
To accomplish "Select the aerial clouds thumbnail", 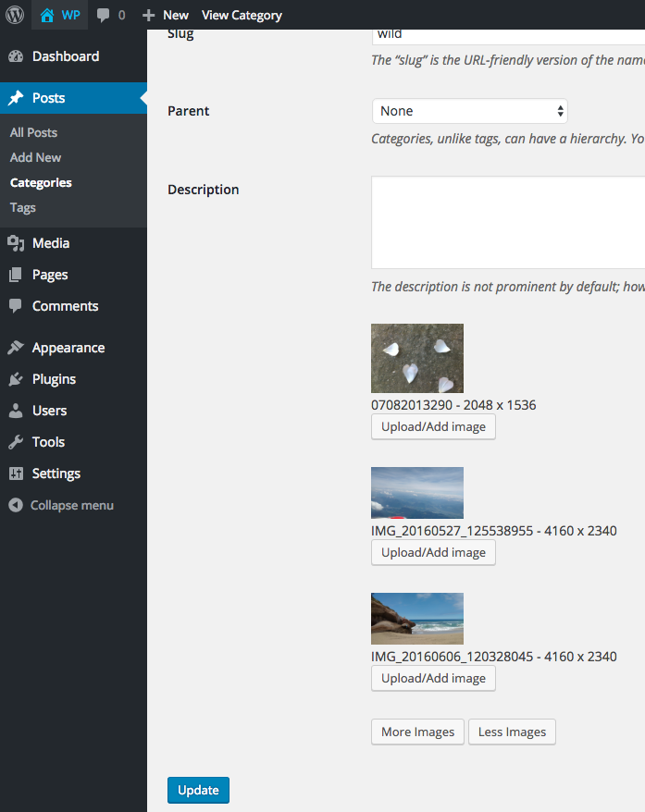I will click(x=417, y=493).
